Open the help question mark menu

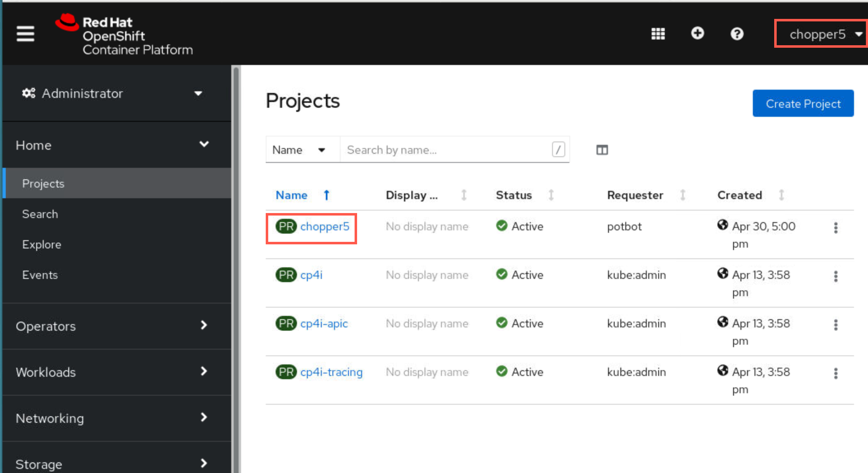737,34
